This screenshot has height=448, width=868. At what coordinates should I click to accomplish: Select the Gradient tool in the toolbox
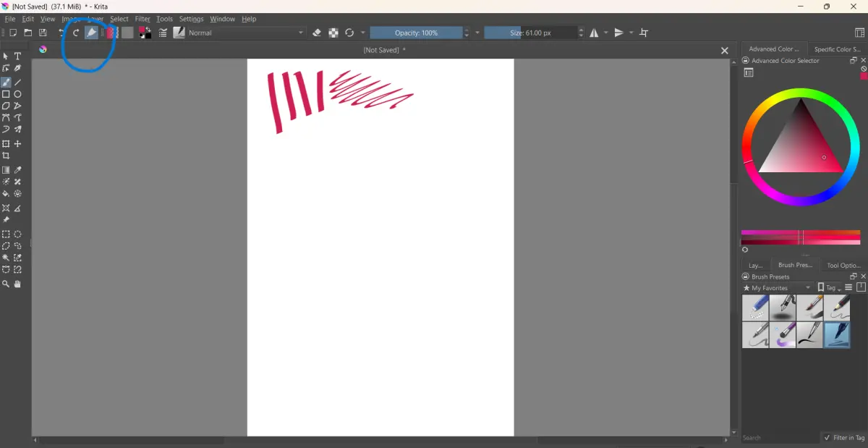point(6,170)
